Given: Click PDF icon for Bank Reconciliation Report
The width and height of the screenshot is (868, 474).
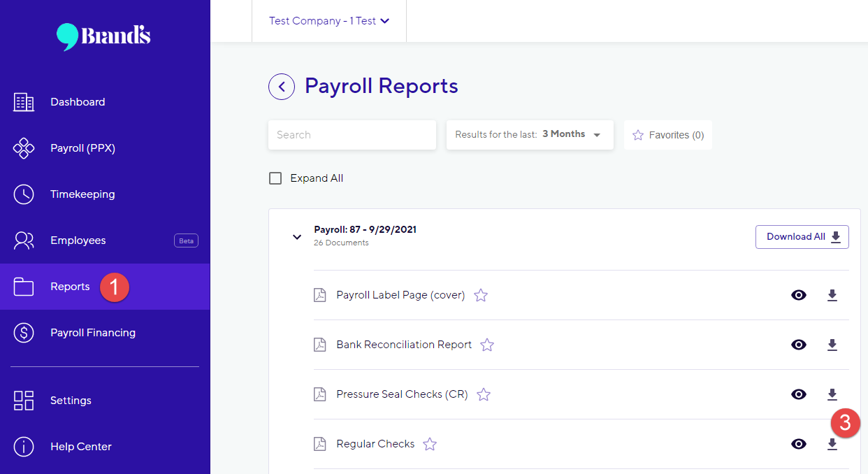Looking at the screenshot, I should pos(319,345).
